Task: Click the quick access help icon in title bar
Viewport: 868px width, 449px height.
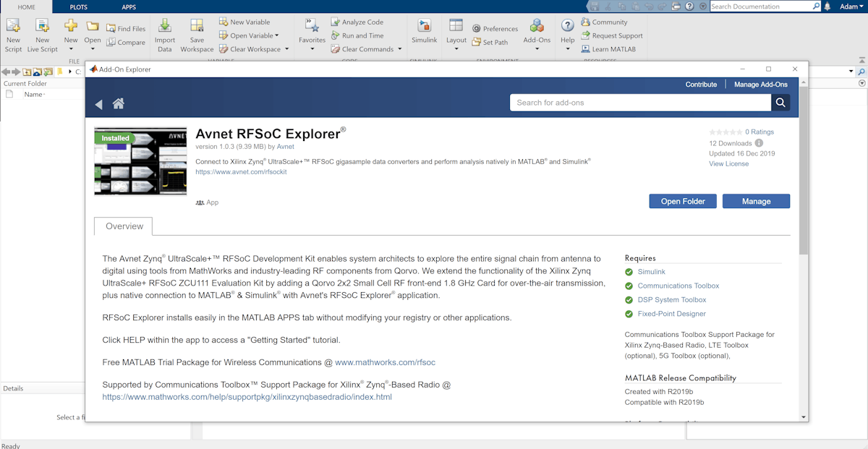Action: 691,7
